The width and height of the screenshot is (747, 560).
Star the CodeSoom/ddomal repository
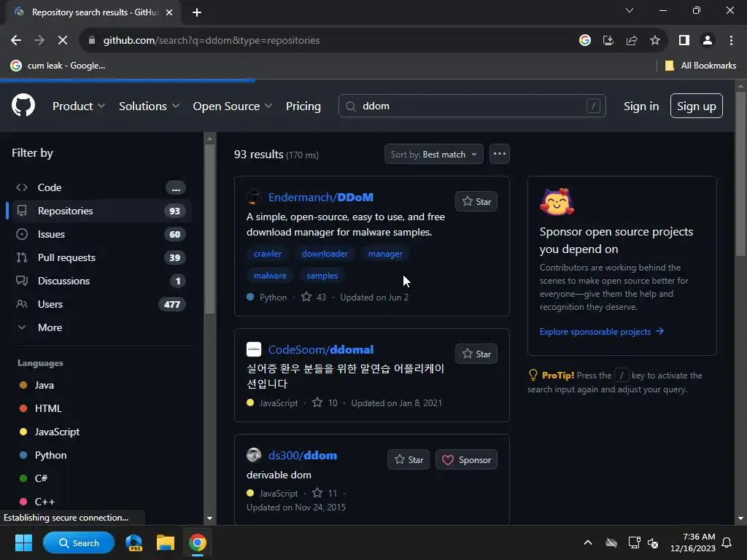click(476, 354)
